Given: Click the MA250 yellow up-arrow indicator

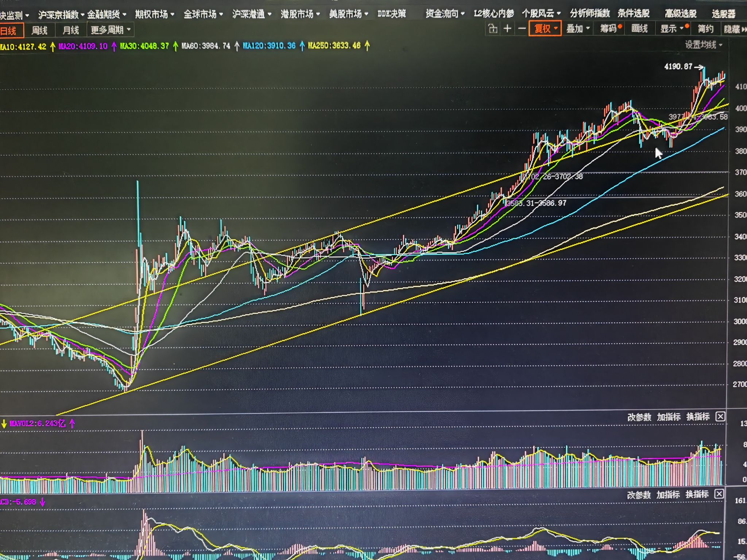Looking at the screenshot, I should click(367, 46).
